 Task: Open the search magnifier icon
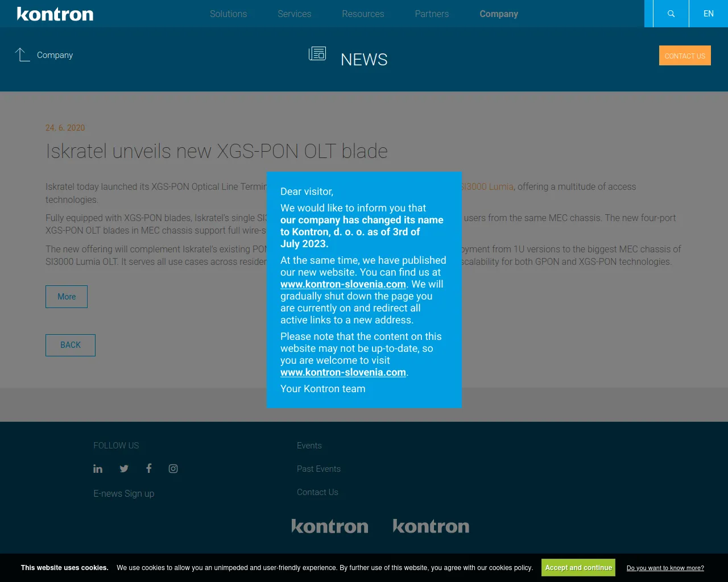point(671,14)
